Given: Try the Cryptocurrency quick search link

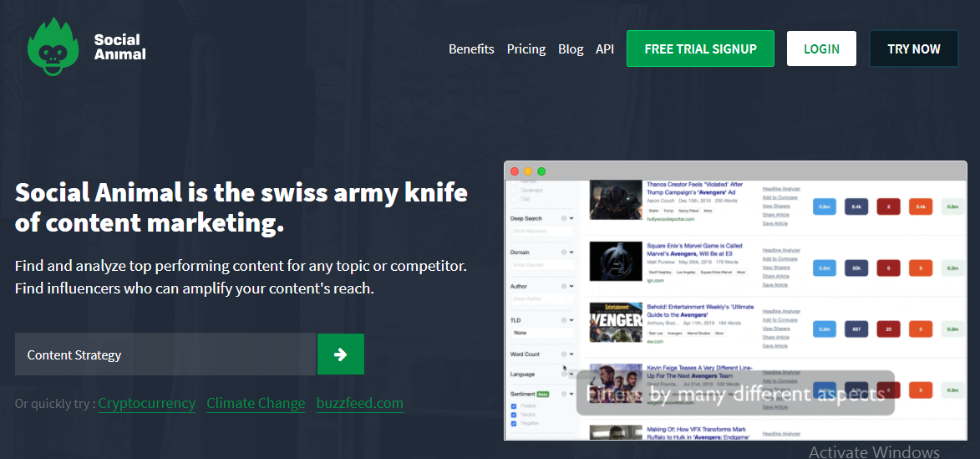Looking at the screenshot, I should click(x=147, y=403).
